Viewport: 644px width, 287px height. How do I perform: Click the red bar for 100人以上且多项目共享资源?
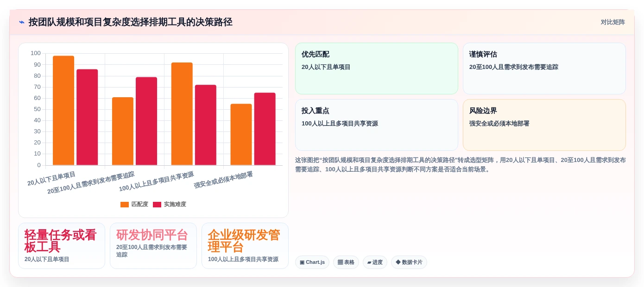click(206, 125)
